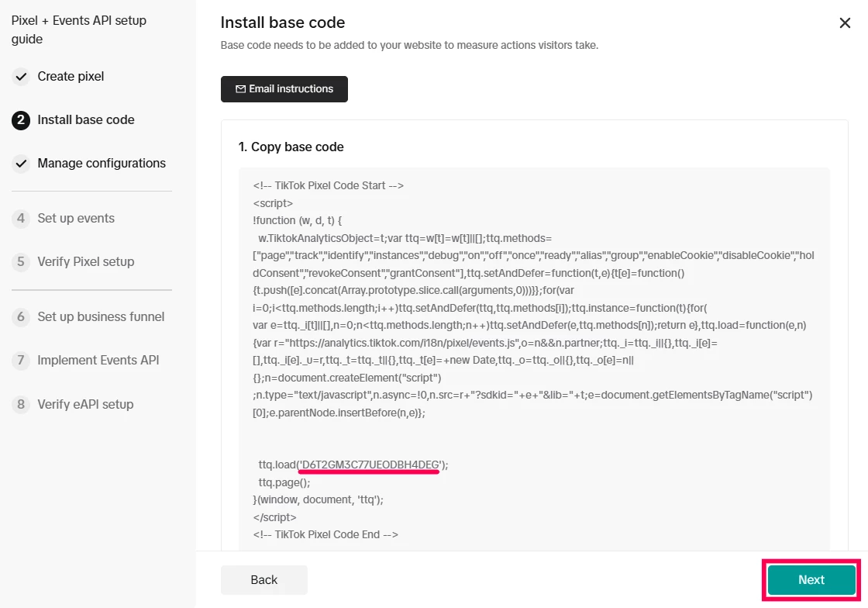Open the Set up events step
The height and width of the screenshot is (608, 868).
click(x=76, y=219)
